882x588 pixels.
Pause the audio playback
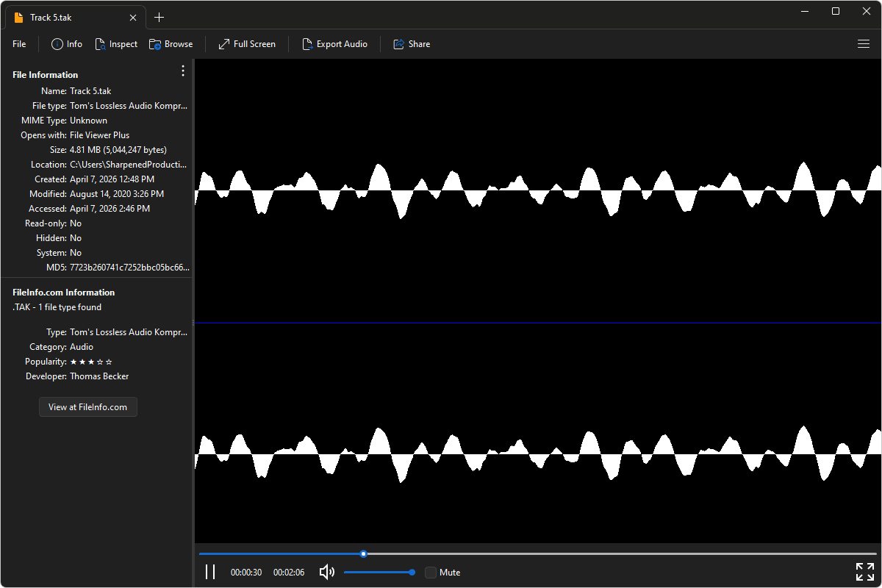click(210, 572)
